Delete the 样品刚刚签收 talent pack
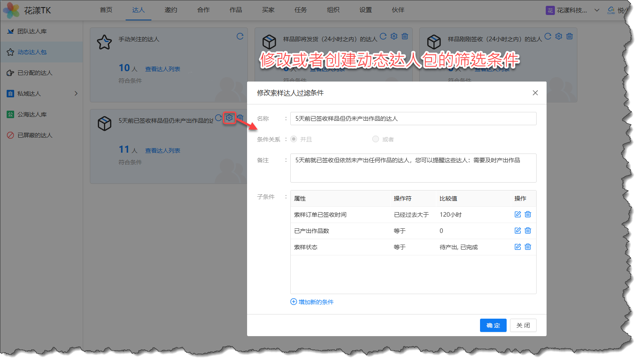Image resolution: width=641 pixels, height=364 pixels. (569, 37)
